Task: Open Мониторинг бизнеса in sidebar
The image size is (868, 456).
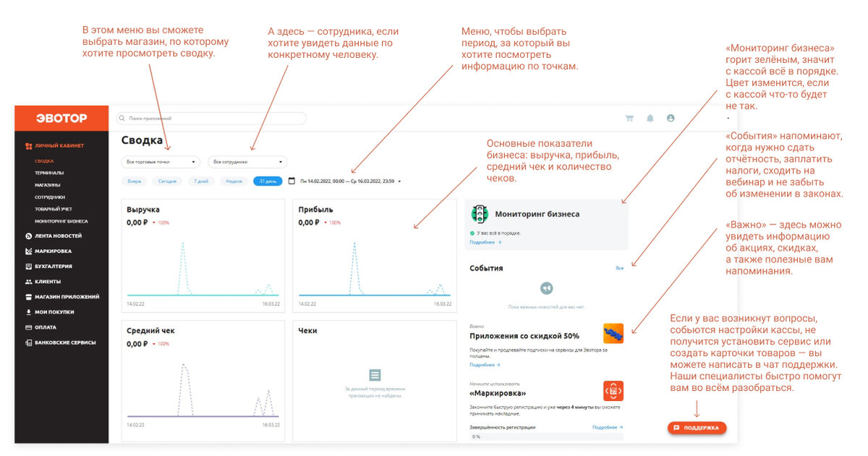Action: [x=61, y=221]
